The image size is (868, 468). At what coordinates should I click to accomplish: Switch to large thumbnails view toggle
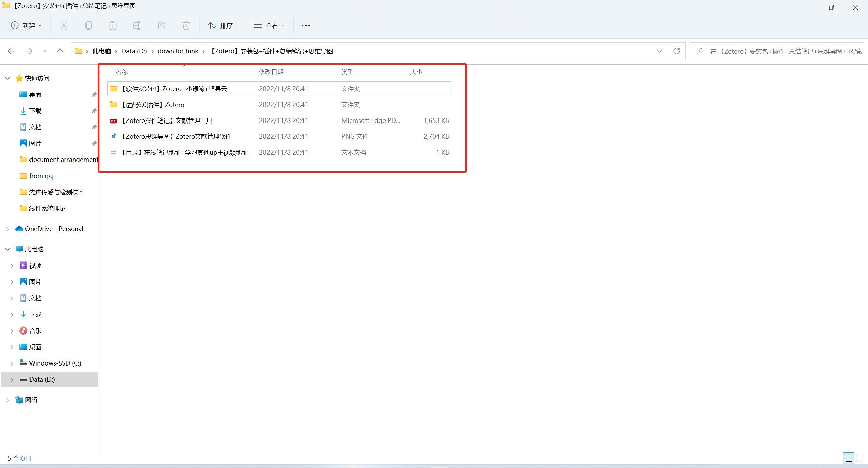pos(860,458)
